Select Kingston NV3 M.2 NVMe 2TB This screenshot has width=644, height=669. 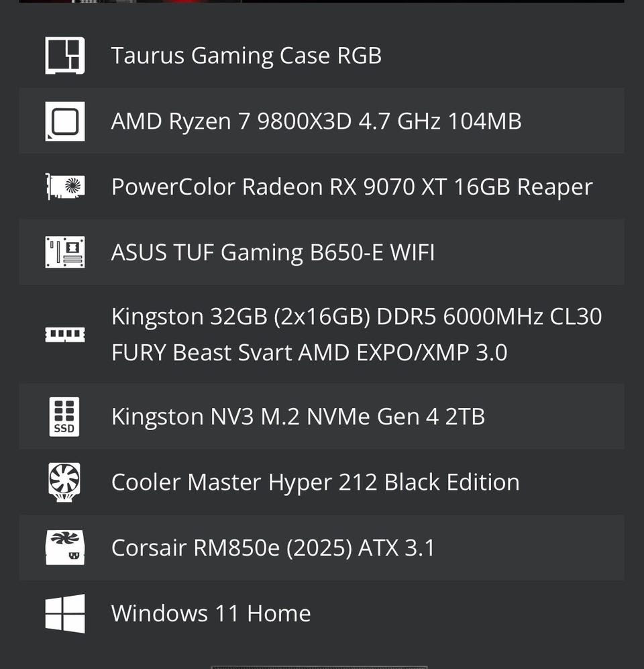click(298, 417)
